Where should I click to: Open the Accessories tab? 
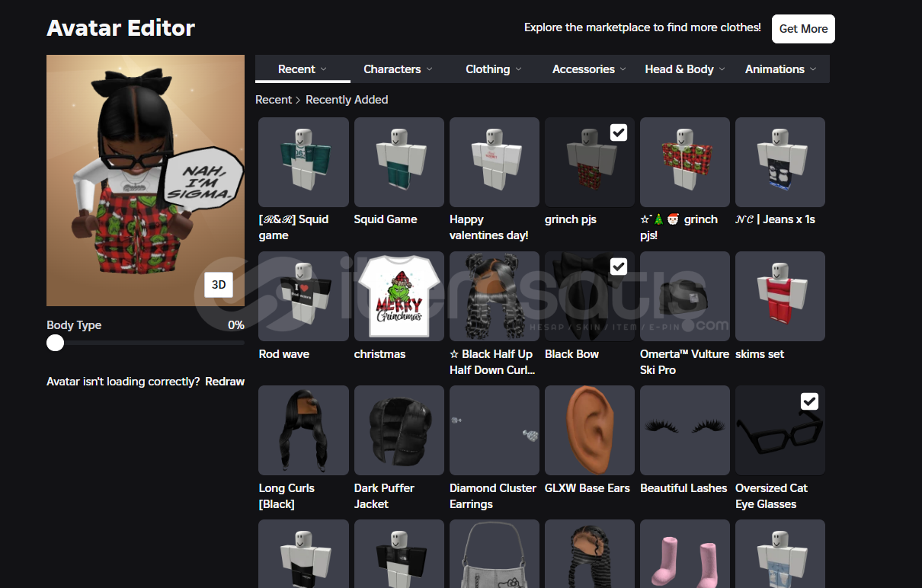pos(589,69)
